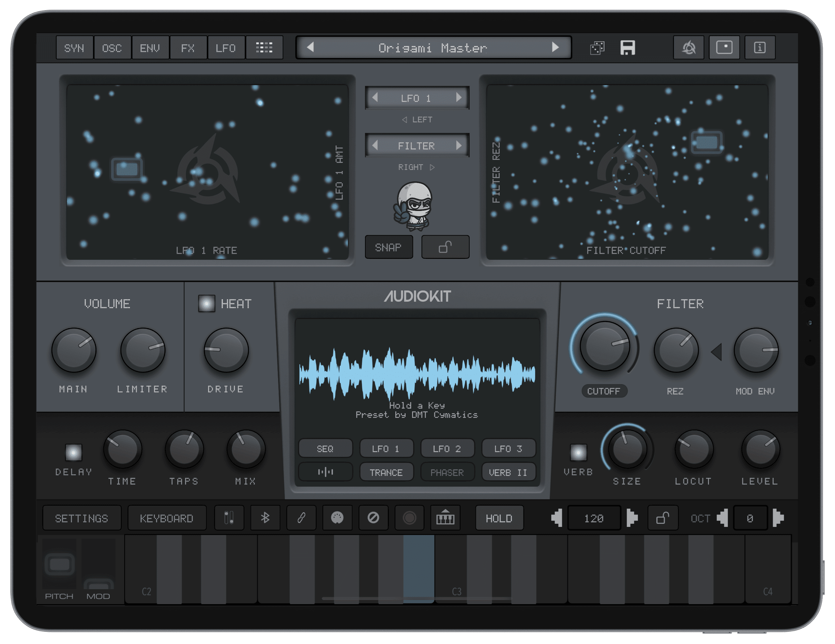Click the DRIVE knob
The width and height of the screenshot is (835, 644).
(226, 350)
